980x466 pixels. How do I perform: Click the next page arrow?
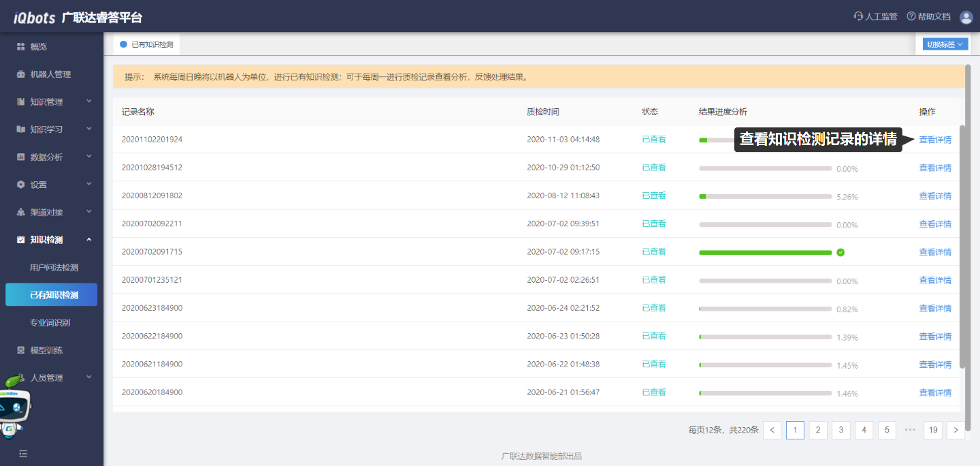(955, 430)
